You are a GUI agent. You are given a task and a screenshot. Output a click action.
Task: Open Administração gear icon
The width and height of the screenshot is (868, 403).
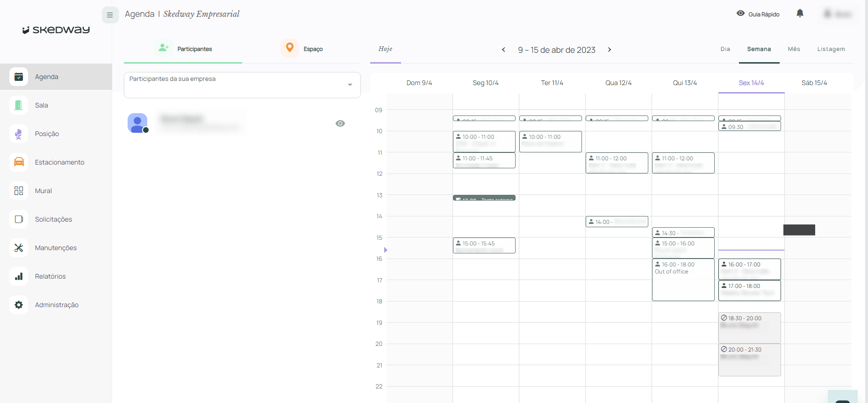(x=19, y=305)
